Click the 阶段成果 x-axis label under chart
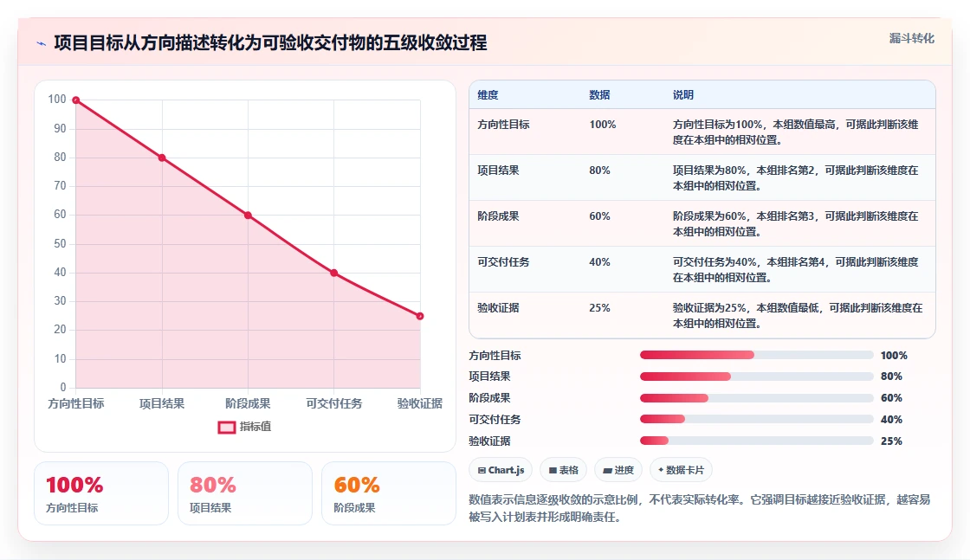The width and height of the screenshot is (970, 560). coord(248,403)
